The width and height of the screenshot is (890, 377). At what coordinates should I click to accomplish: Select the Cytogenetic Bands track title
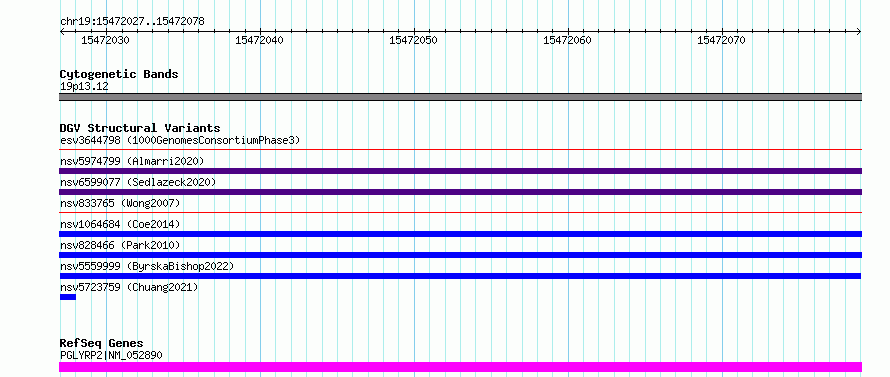point(119,74)
